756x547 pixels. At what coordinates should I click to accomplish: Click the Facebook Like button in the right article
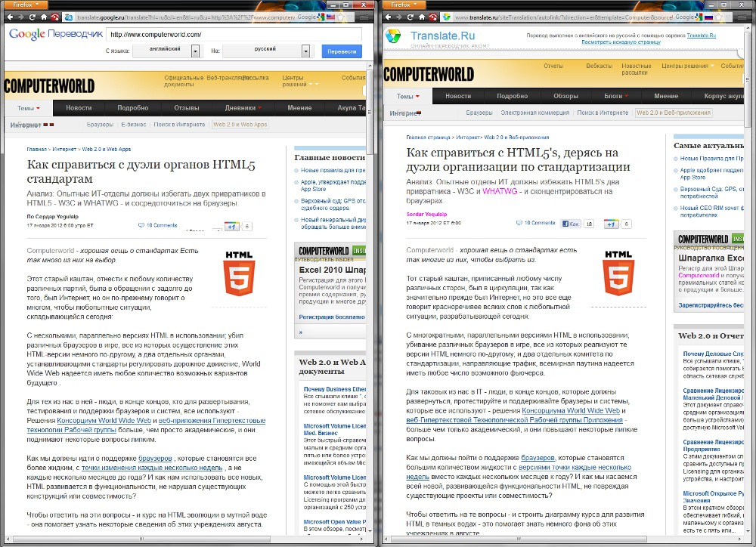pos(570,224)
